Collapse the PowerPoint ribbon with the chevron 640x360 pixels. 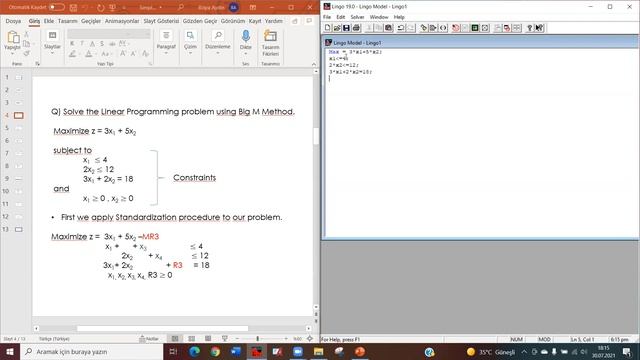click(x=313, y=64)
